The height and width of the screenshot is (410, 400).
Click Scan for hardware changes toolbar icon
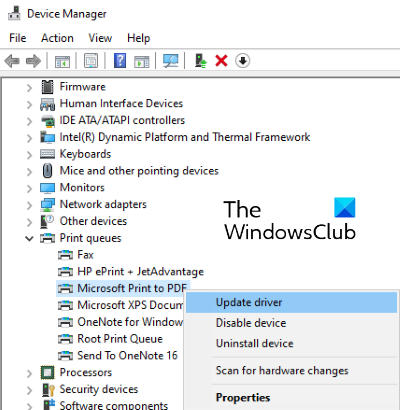(x=170, y=61)
